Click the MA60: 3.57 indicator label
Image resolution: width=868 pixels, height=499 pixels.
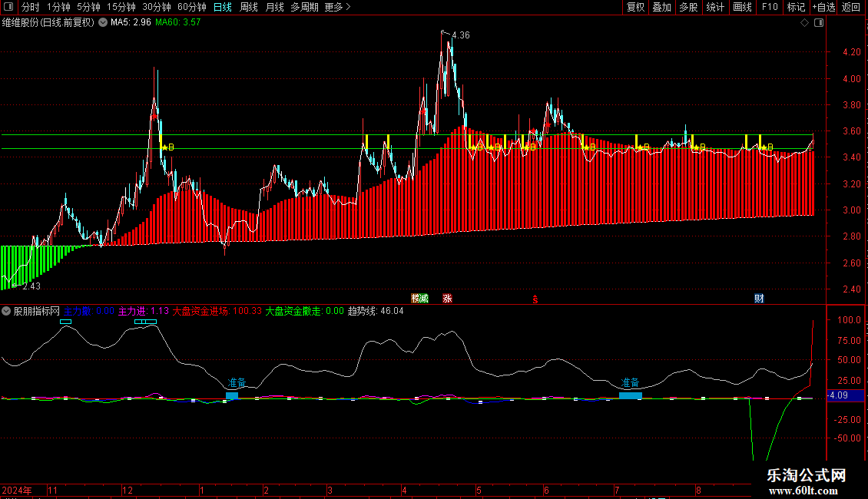pyautogui.click(x=177, y=23)
